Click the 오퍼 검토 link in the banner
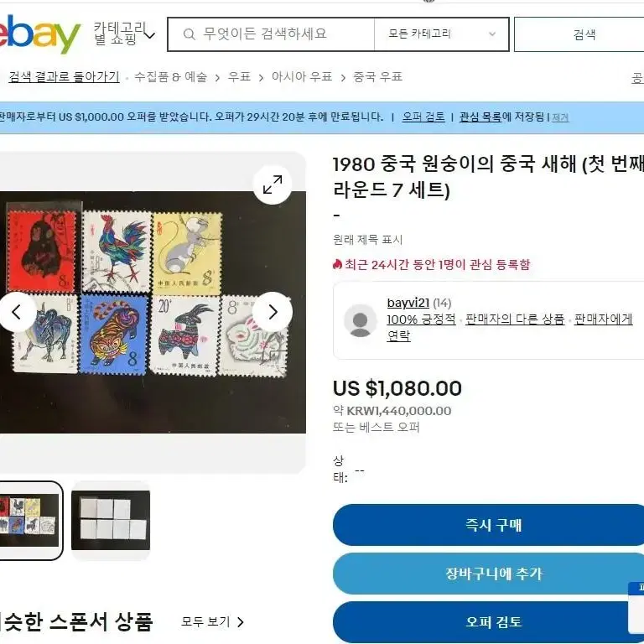 tap(423, 117)
